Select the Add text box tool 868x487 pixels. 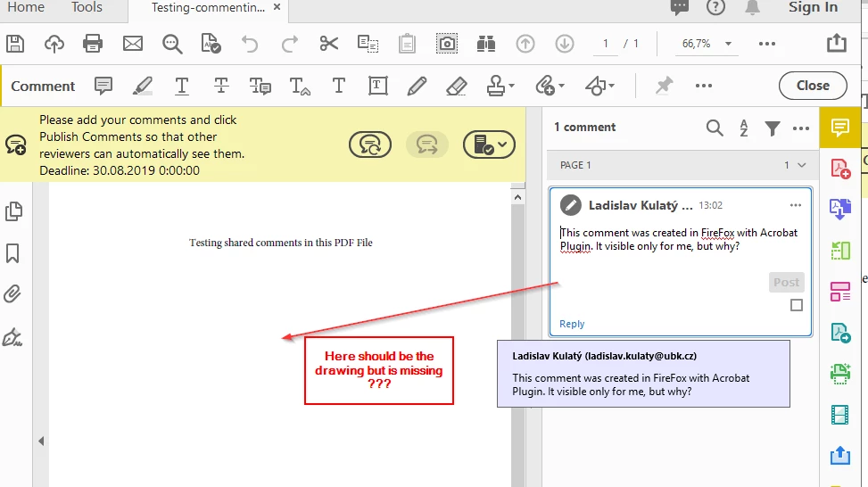pos(378,86)
